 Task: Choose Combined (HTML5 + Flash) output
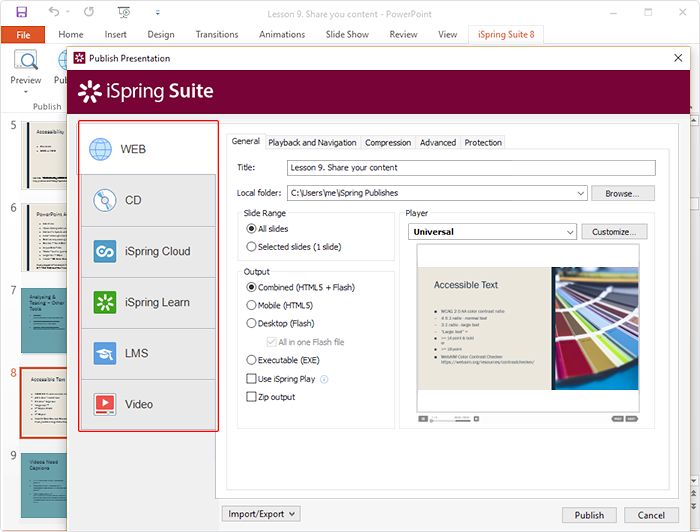pyautogui.click(x=251, y=287)
